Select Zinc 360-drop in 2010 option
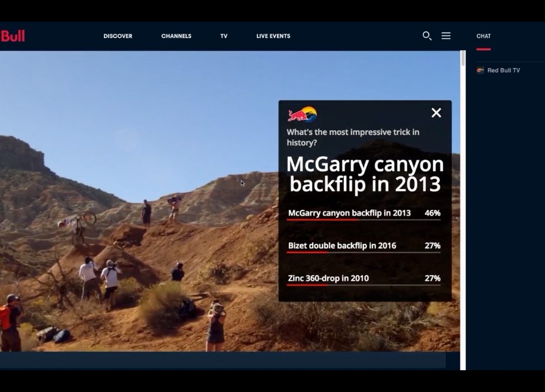 pyautogui.click(x=364, y=279)
